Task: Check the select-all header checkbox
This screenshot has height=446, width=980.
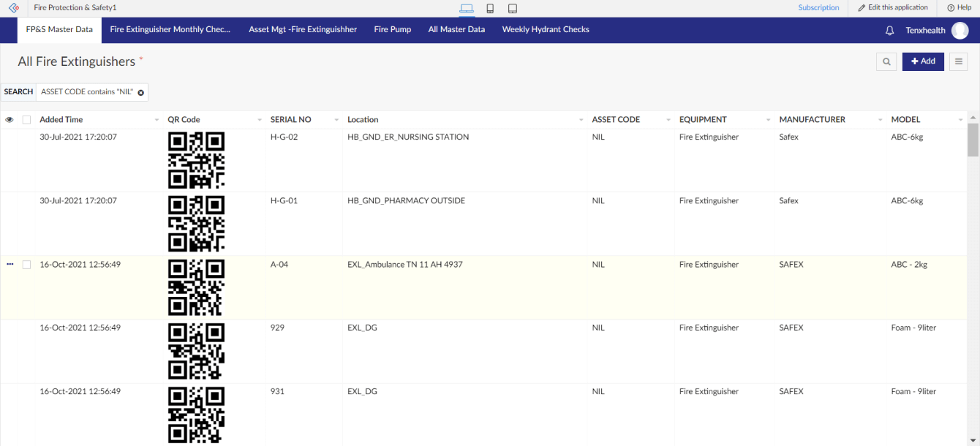Action: pos(27,120)
